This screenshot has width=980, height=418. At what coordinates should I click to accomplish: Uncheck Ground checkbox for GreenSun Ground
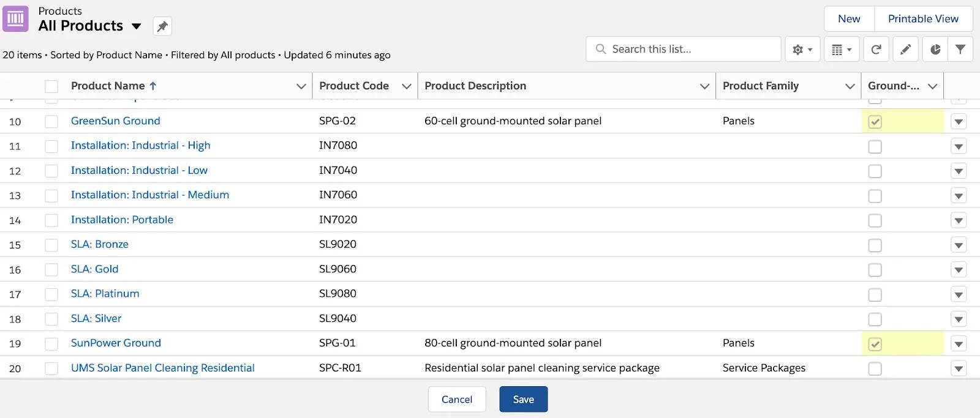(875, 122)
